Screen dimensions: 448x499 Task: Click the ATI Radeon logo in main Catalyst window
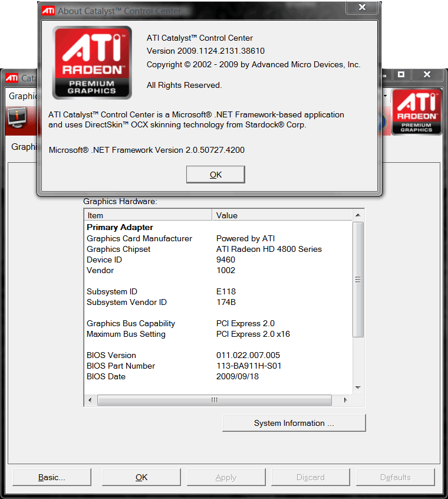pos(417,111)
